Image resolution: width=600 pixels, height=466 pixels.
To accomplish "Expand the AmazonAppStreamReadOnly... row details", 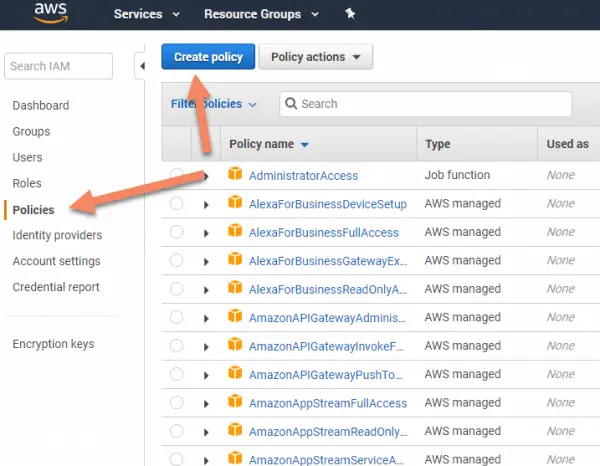I will click(206, 432).
